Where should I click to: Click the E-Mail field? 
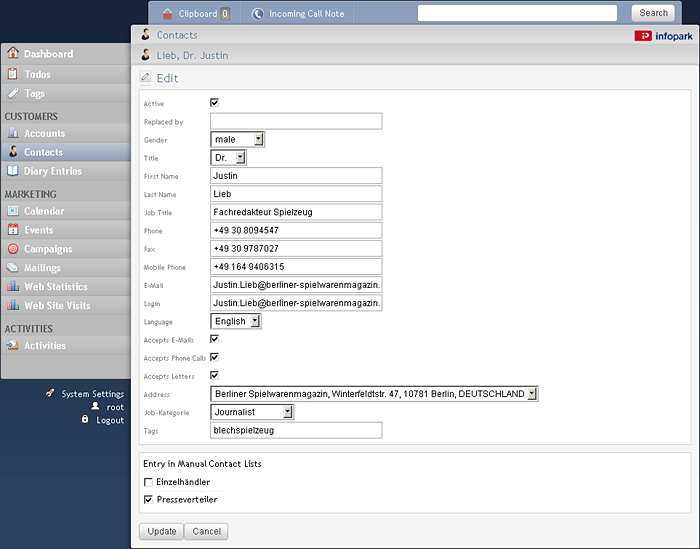click(296, 285)
